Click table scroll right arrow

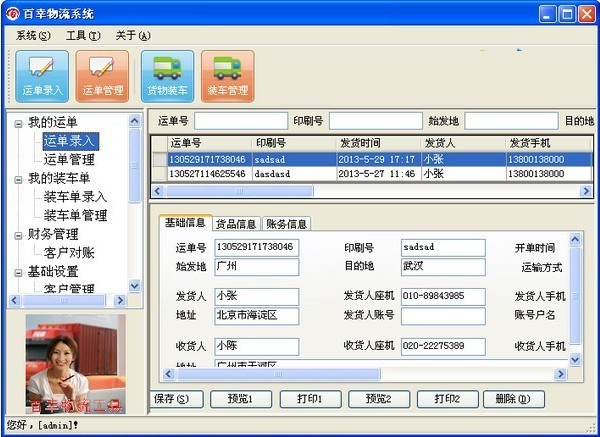585,191
